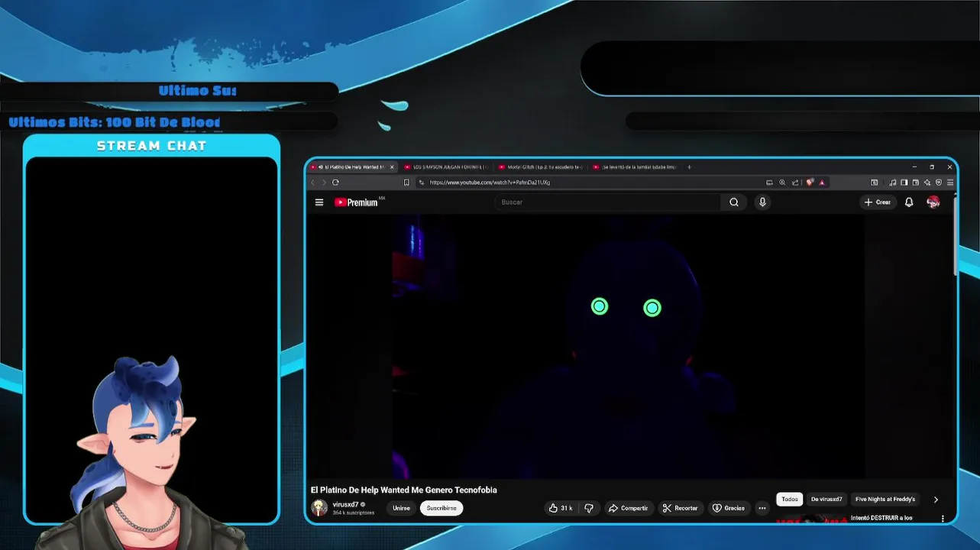Viewport: 980px width, 550px height.
Task: Open a new browser tab with plus
Action: point(689,167)
